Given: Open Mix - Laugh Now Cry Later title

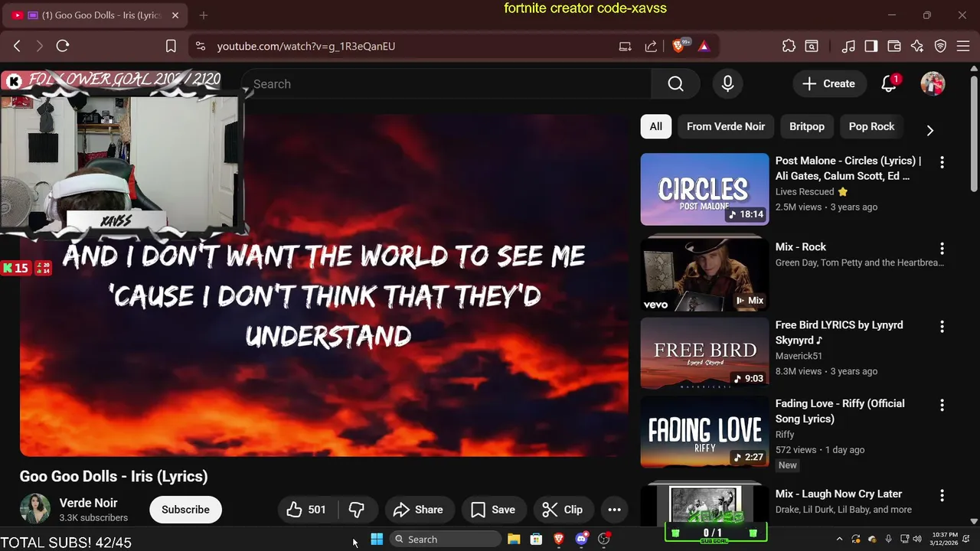Looking at the screenshot, I should pyautogui.click(x=838, y=494).
